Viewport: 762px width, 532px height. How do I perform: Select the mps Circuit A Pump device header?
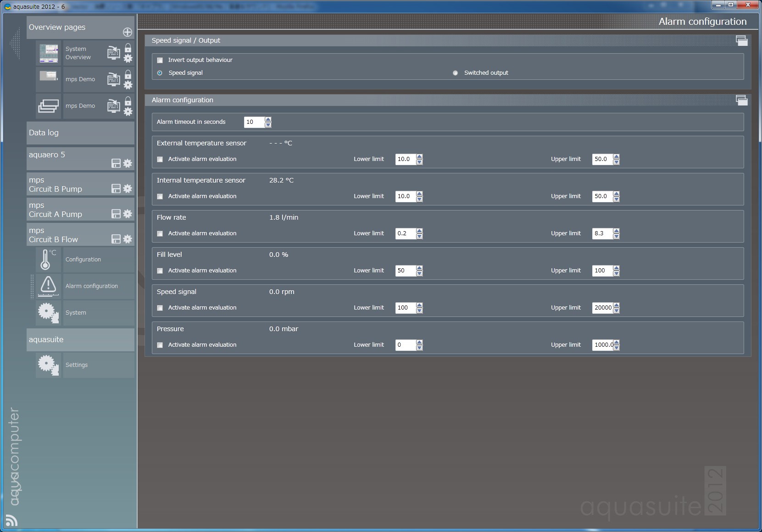point(80,209)
